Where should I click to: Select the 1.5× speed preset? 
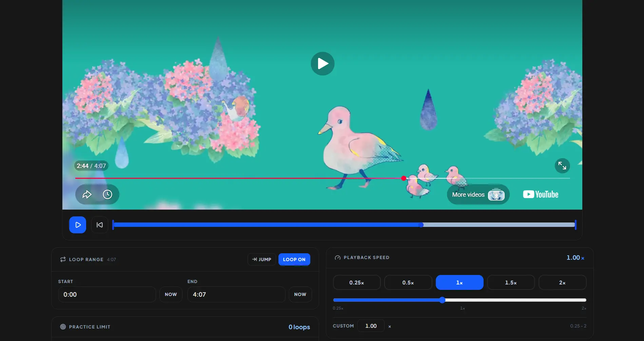(x=511, y=282)
